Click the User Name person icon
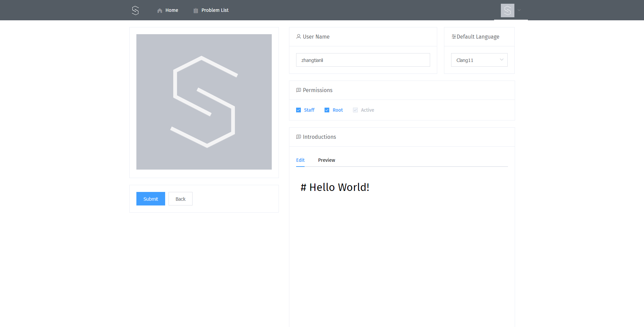The width and height of the screenshot is (644, 327). 298,37
